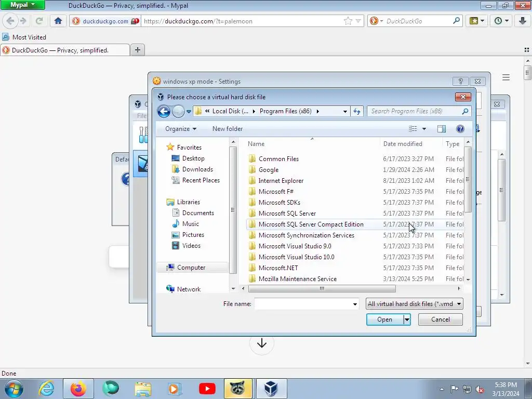Expand Program Files (x86) breadcrumb arrow
Screen dimensions: 532x399
click(318, 111)
